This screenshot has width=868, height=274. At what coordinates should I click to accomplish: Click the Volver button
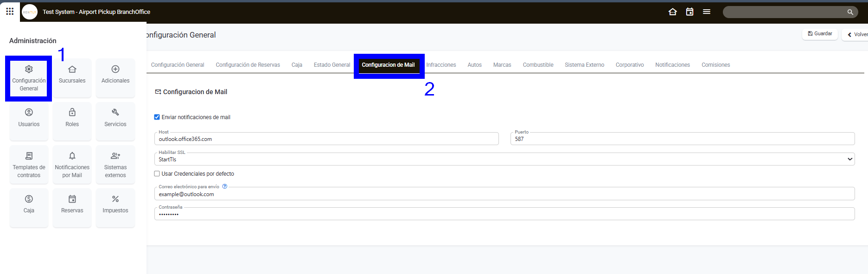(x=857, y=34)
